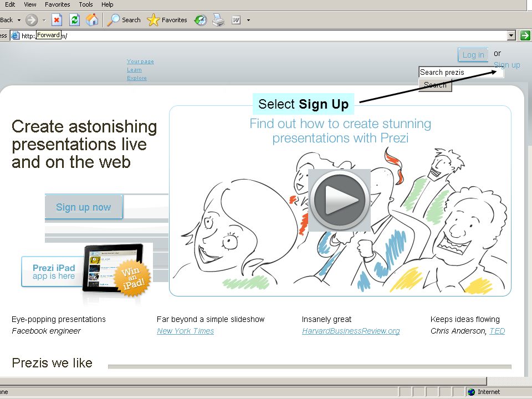Click 'Far beyond a simple slideshow' text

211,319
